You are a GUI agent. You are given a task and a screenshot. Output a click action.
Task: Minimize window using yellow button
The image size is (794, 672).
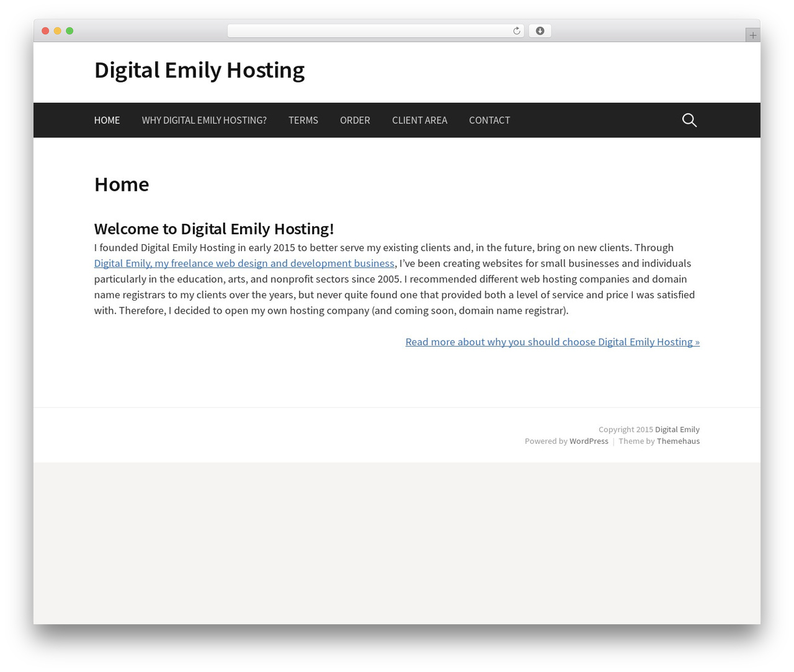click(58, 31)
